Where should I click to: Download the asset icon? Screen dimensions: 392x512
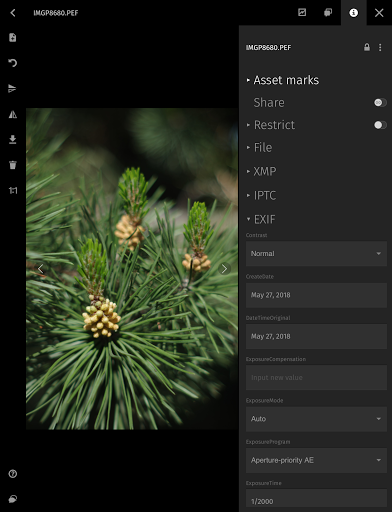pyautogui.click(x=13, y=139)
